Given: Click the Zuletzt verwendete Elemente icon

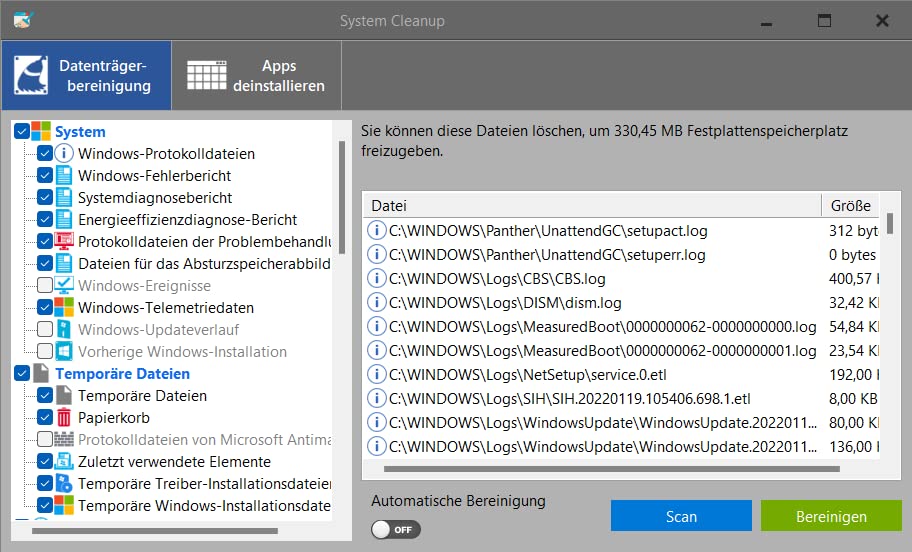Looking at the screenshot, I should tap(64, 462).
